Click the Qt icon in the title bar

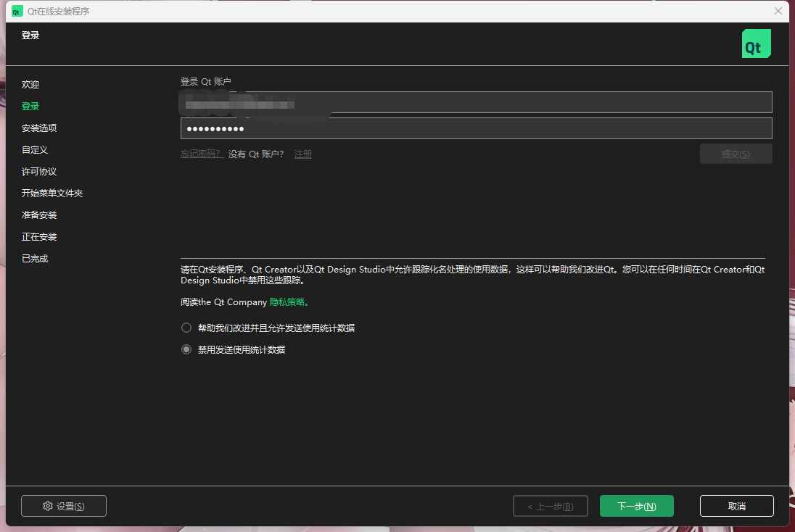click(x=17, y=11)
